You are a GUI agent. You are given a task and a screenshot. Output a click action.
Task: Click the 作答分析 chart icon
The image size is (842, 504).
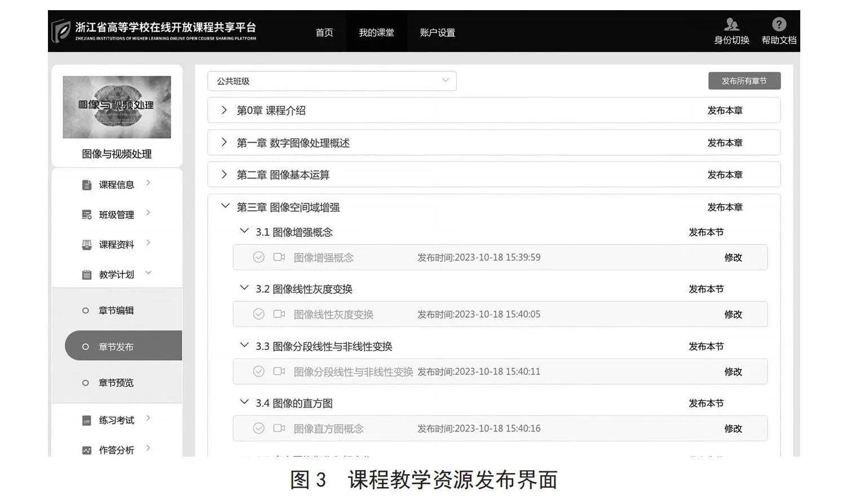click(87, 450)
